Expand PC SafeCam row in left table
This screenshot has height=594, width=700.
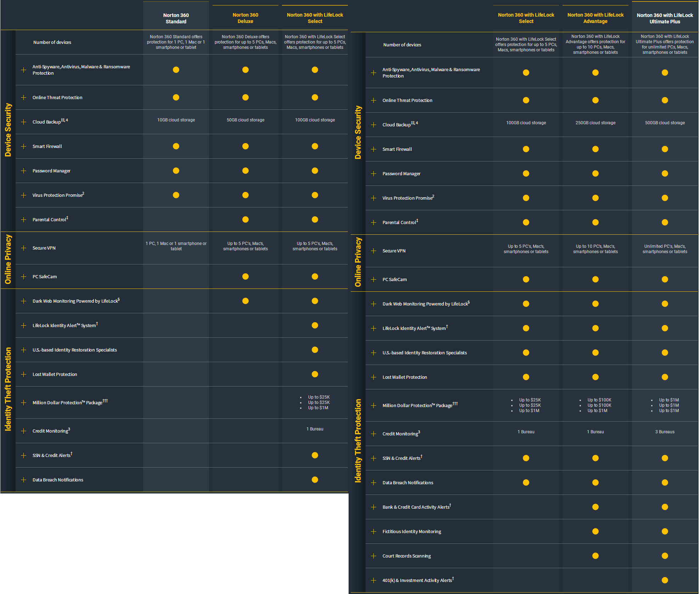click(24, 276)
